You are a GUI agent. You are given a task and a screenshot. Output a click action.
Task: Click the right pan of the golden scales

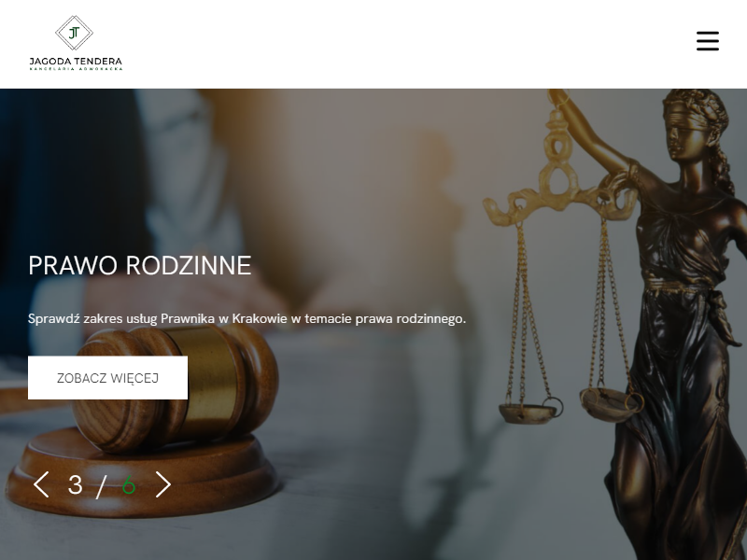[610, 404]
